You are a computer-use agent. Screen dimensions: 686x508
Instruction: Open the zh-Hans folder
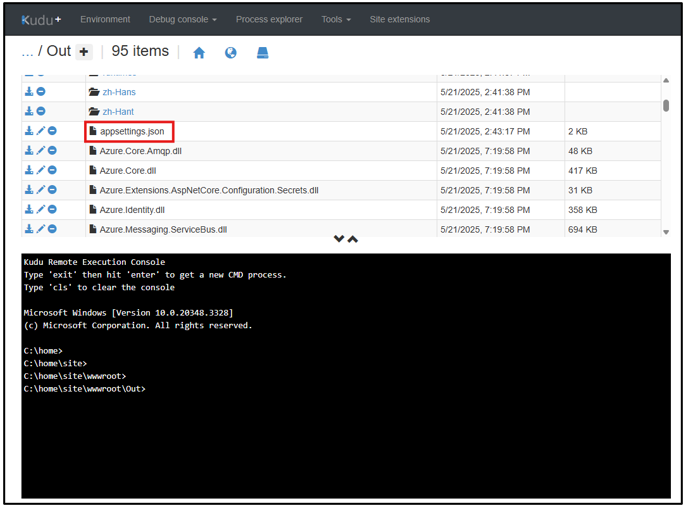(x=119, y=92)
